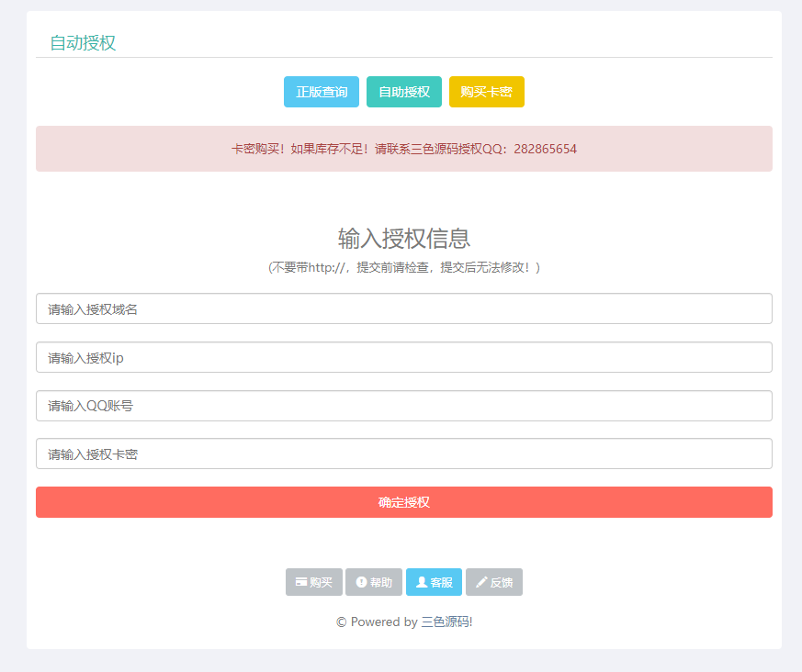Click the credit card icon on 购买 button

pos(302,581)
